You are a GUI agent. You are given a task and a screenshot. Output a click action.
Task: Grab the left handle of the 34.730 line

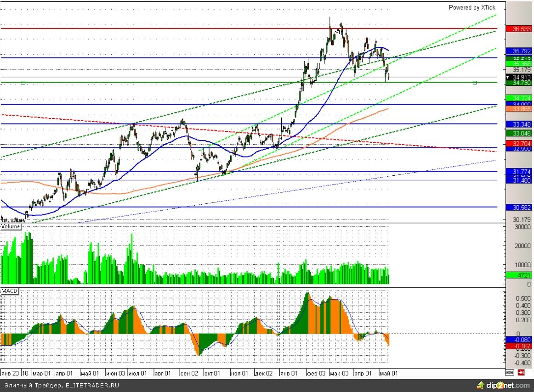point(23,82)
